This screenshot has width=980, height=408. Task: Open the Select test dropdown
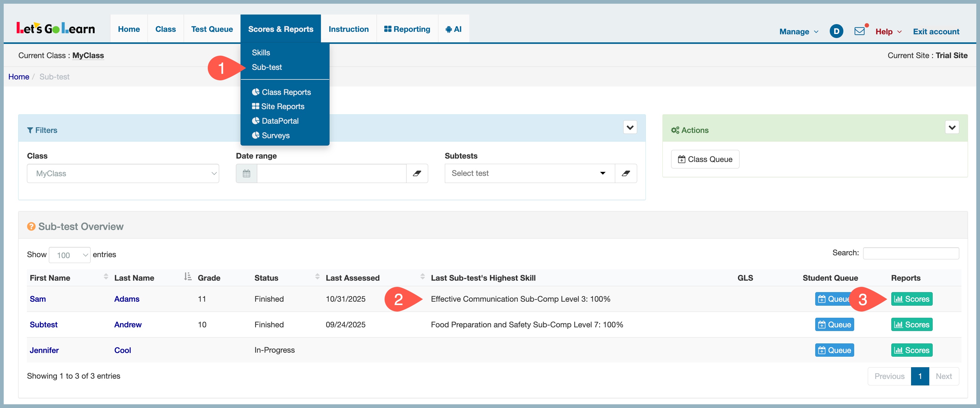(x=529, y=173)
